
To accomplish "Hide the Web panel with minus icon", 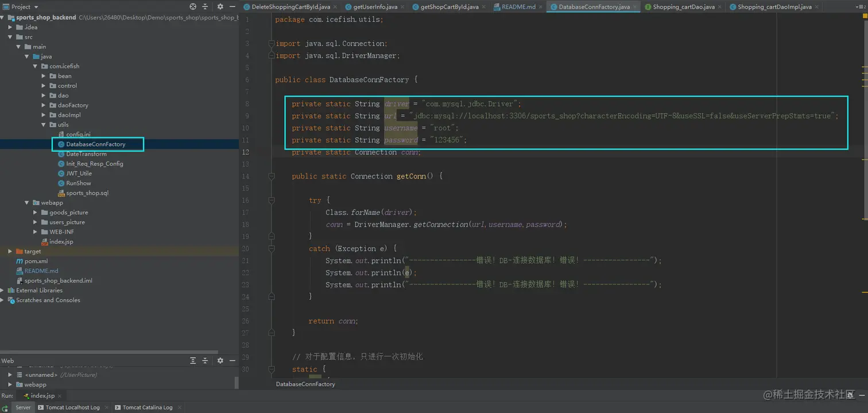I will point(232,361).
